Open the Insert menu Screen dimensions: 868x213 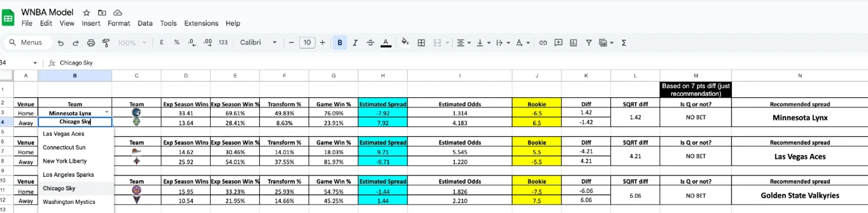tap(91, 24)
